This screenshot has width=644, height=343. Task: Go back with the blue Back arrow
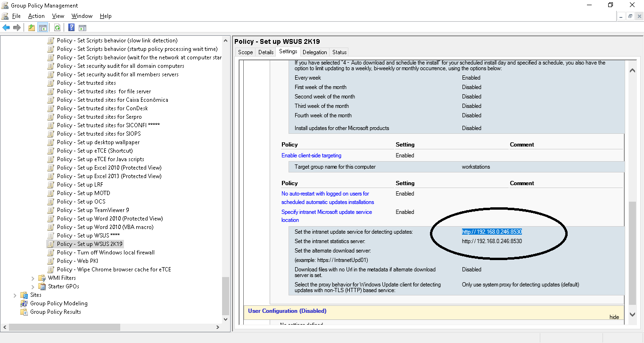(x=6, y=27)
